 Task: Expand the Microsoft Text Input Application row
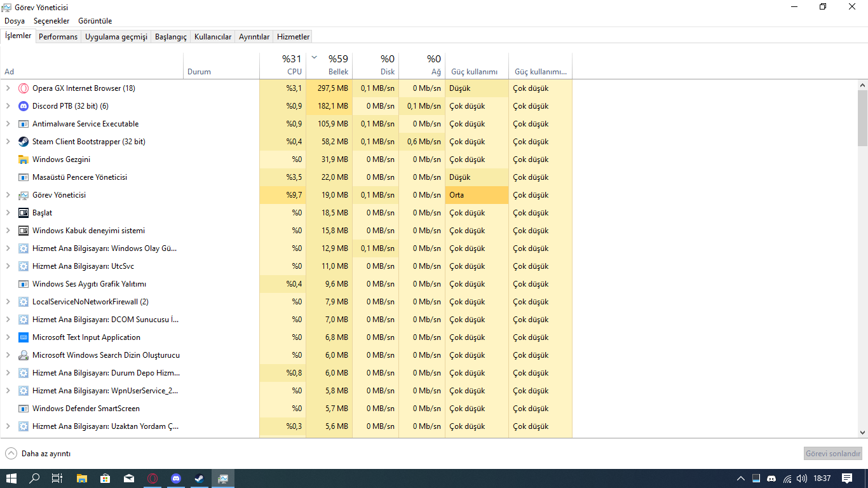pyautogui.click(x=8, y=337)
